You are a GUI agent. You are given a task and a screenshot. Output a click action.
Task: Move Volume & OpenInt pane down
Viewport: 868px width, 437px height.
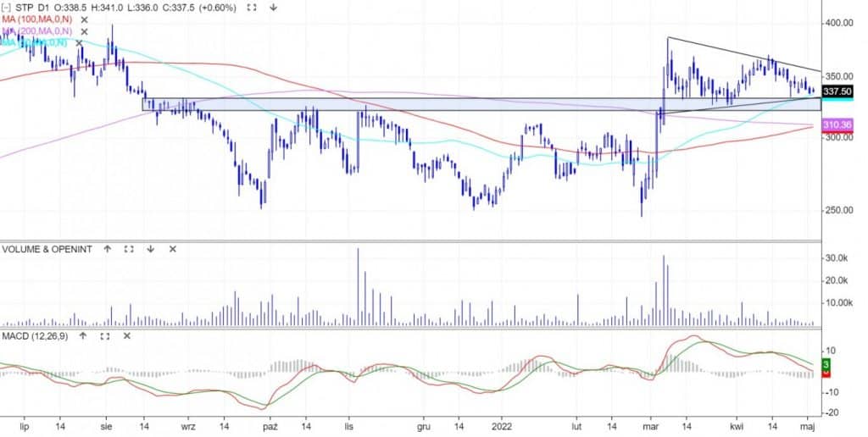pyautogui.click(x=150, y=249)
